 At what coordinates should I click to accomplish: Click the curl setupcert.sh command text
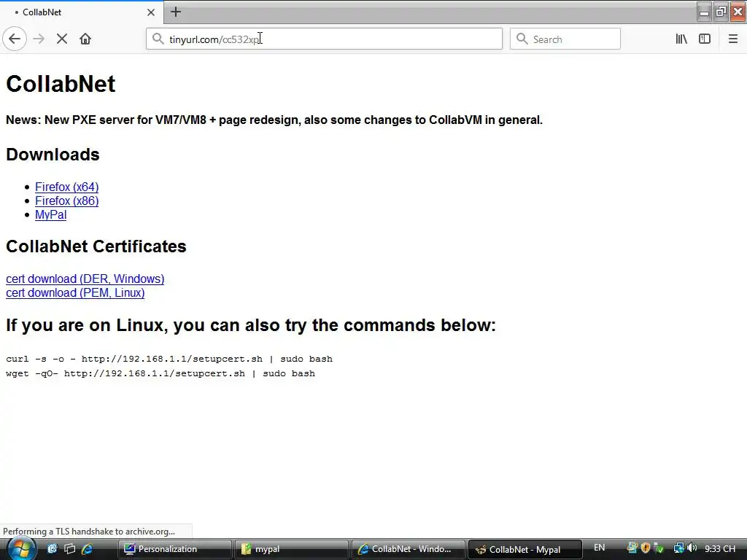click(x=169, y=359)
